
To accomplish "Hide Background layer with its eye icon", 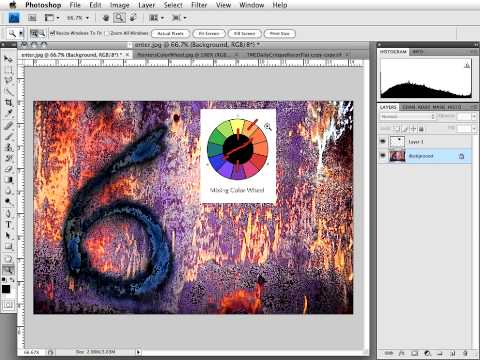I will (383, 155).
